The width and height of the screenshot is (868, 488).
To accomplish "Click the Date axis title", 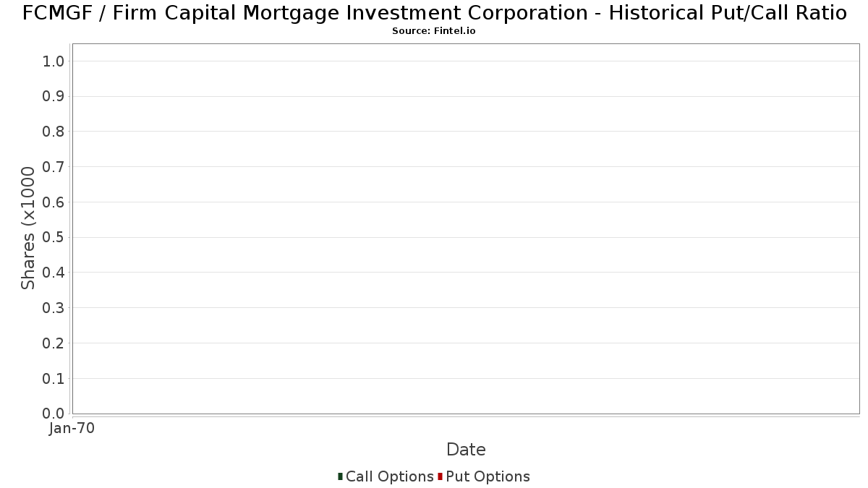I will (x=466, y=450).
